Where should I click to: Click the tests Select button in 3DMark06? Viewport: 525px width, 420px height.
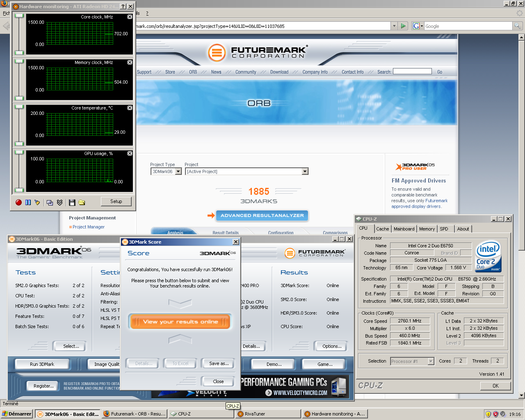(x=71, y=346)
